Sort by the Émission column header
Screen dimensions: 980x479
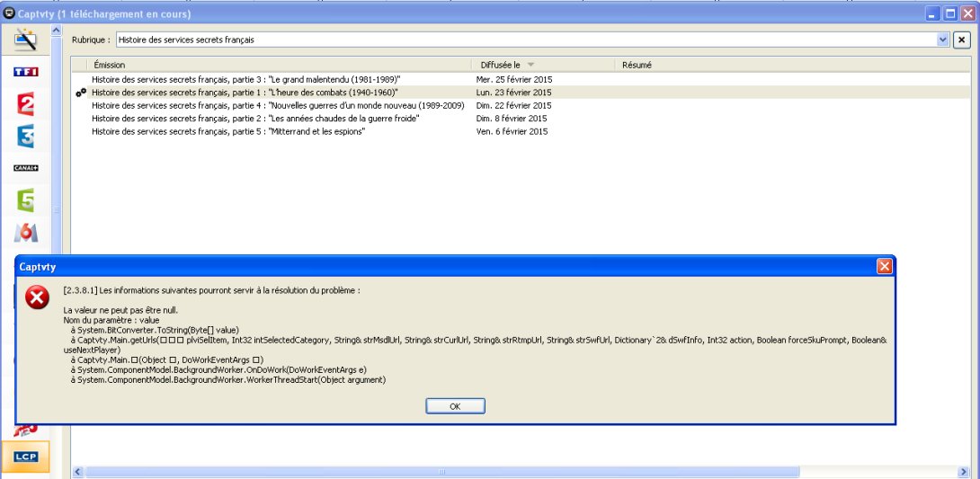[279, 65]
